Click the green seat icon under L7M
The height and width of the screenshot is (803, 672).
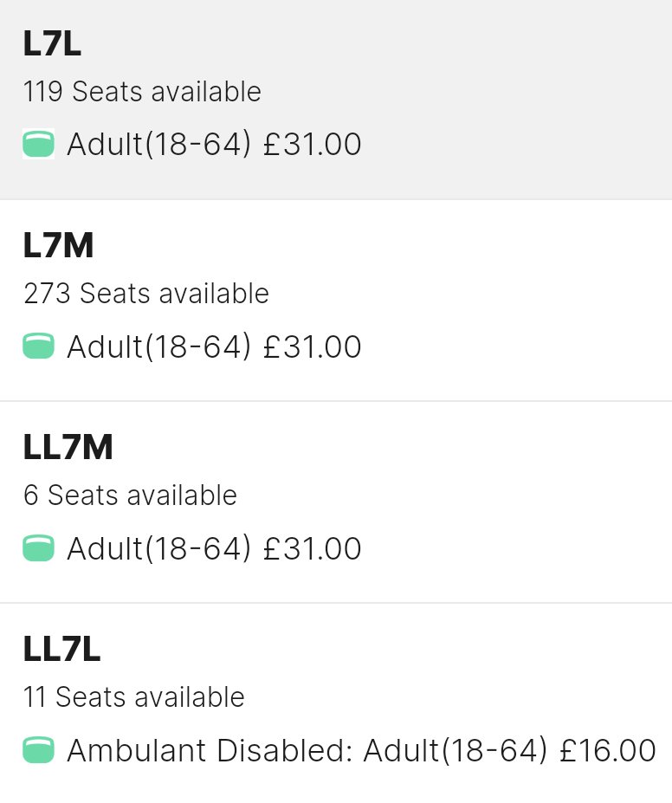[x=38, y=346]
